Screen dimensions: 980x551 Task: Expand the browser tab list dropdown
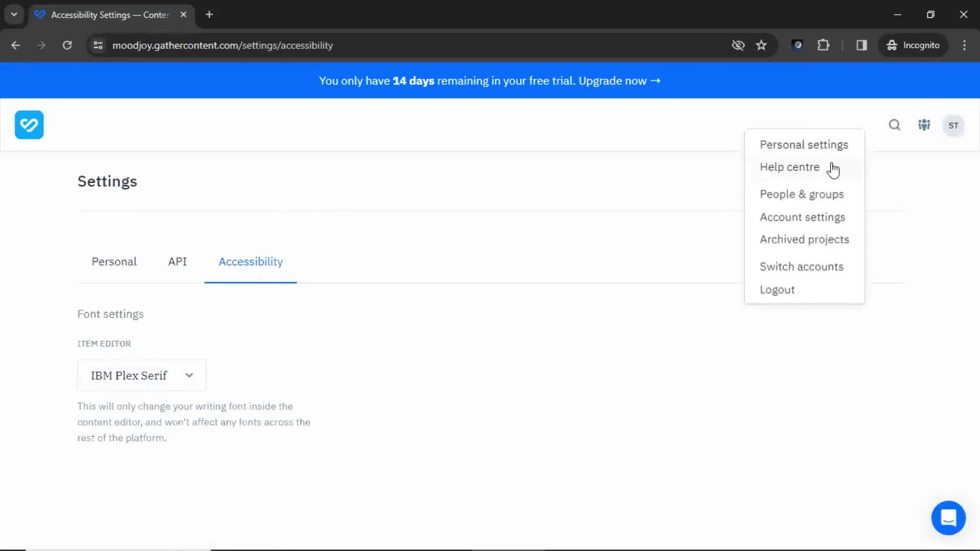coord(13,14)
